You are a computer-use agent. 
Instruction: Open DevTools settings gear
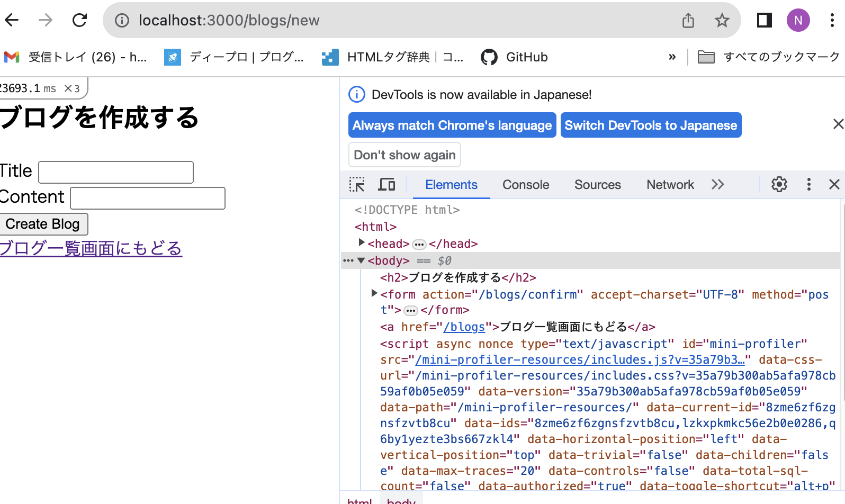(779, 184)
